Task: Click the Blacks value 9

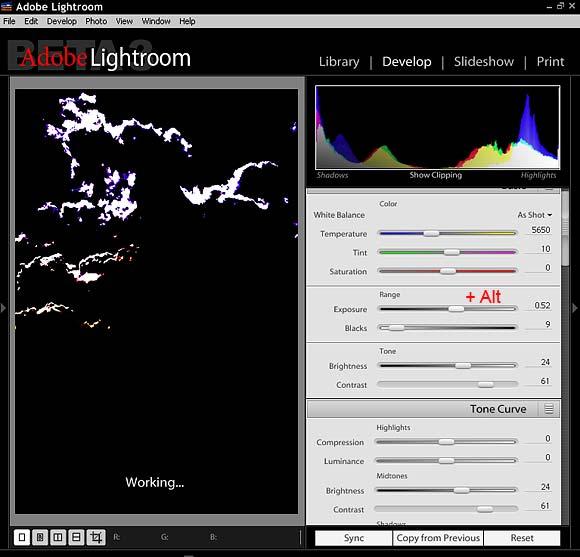Action: click(x=548, y=324)
